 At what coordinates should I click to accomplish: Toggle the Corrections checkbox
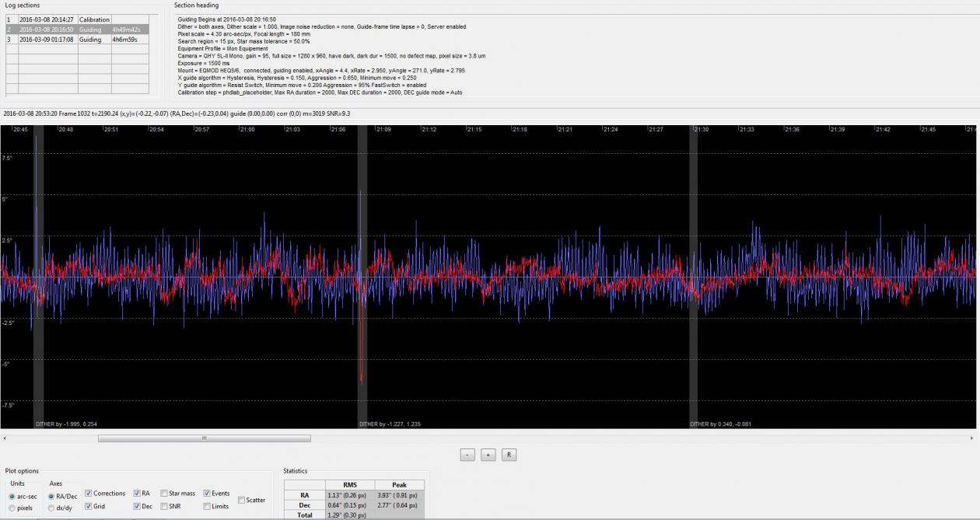tap(89, 494)
